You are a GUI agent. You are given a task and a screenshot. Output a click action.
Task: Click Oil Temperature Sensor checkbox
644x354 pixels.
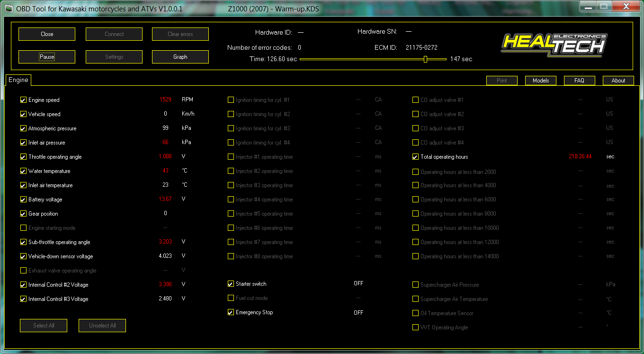tap(415, 313)
